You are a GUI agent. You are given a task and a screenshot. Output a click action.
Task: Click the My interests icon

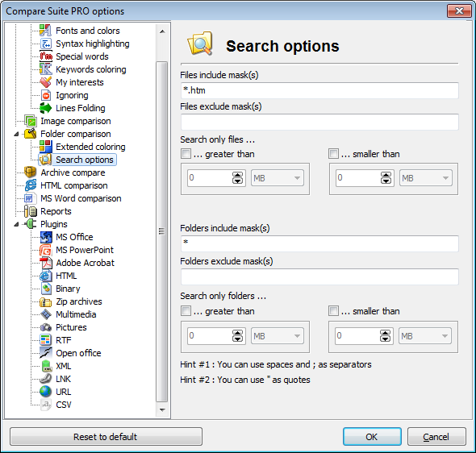[45, 82]
